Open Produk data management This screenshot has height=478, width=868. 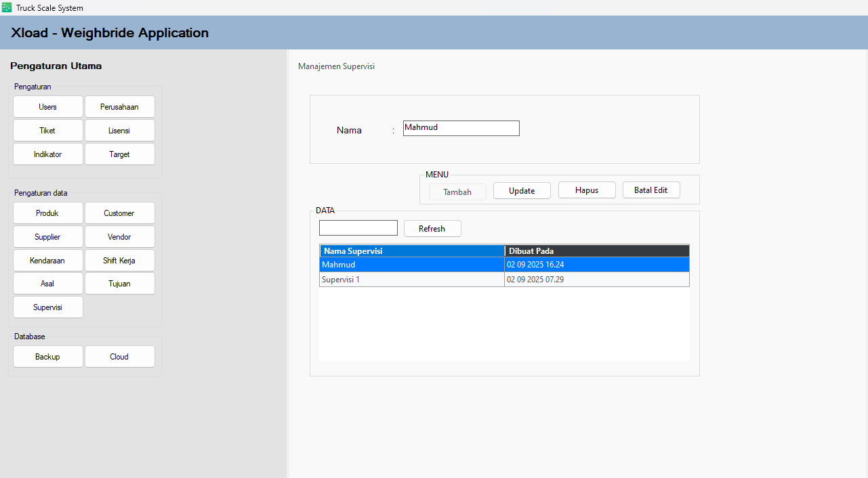[48, 213]
